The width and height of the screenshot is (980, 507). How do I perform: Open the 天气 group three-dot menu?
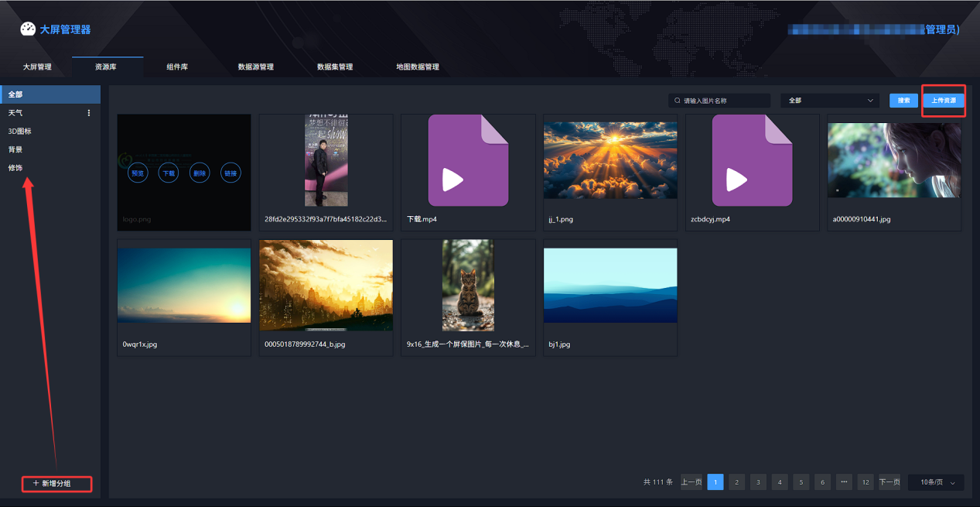pos(88,113)
